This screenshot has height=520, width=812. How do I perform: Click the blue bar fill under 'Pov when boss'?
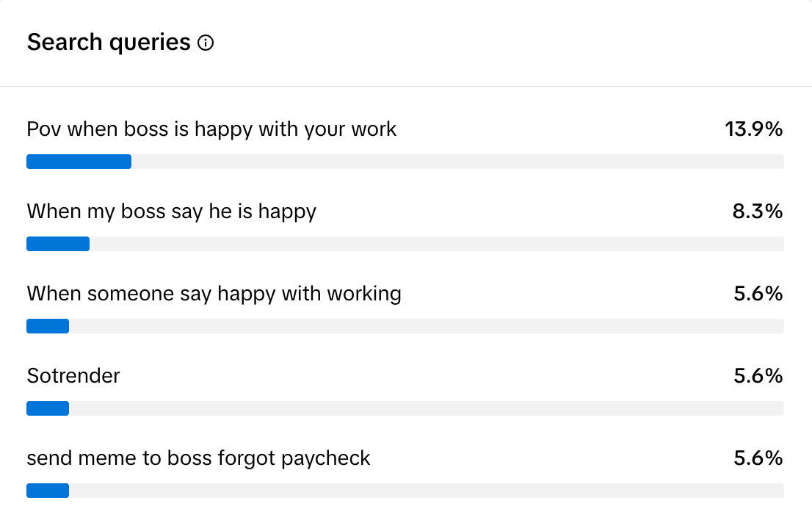click(x=79, y=162)
